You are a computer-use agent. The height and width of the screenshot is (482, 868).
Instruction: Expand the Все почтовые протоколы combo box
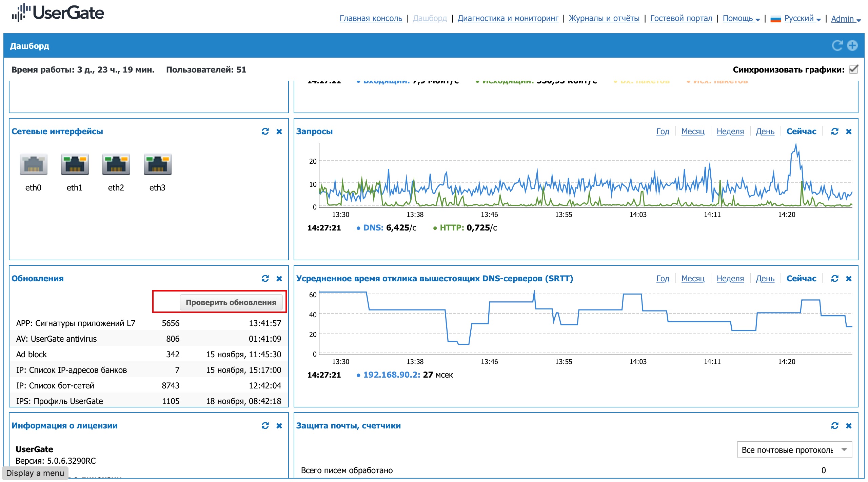coord(794,450)
